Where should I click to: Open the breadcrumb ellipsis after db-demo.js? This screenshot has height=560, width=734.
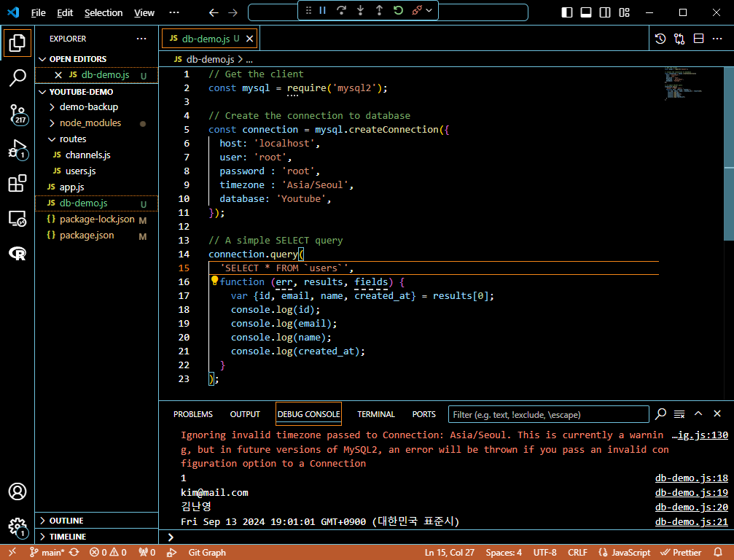tap(249, 60)
